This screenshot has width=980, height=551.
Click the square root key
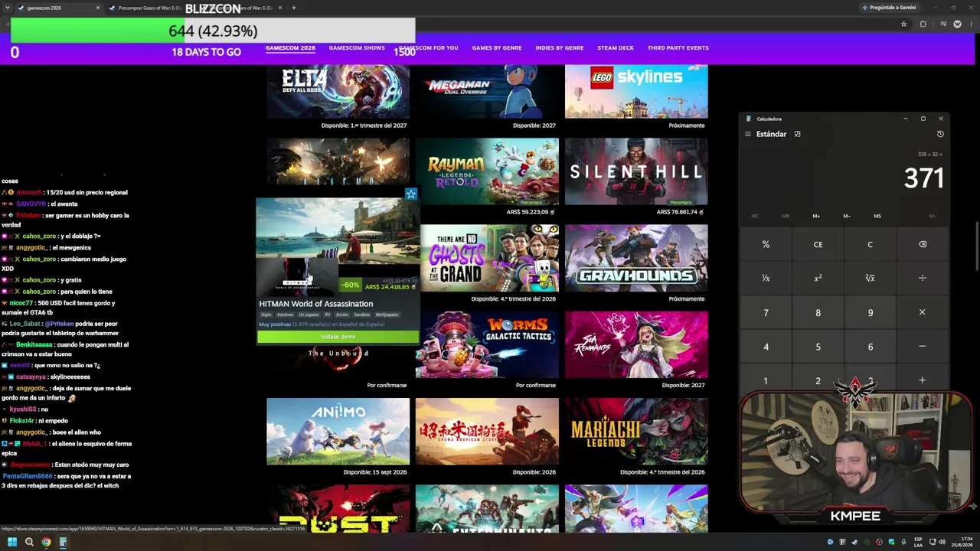point(870,279)
